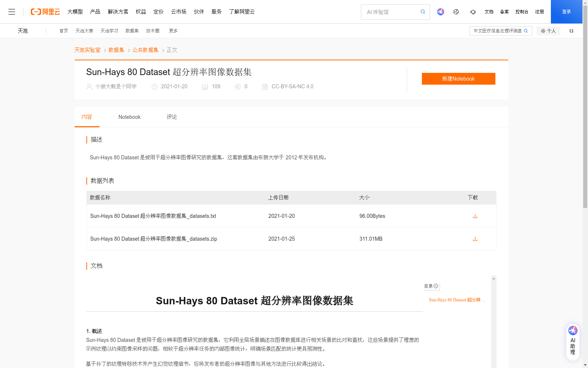Click the datasets.zip file name
588x368 pixels.
(154, 239)
